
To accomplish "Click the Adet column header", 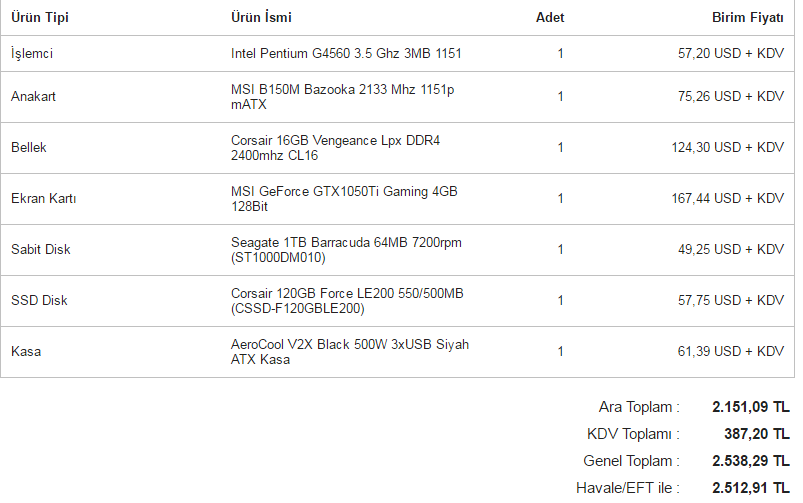I will 550,18.
